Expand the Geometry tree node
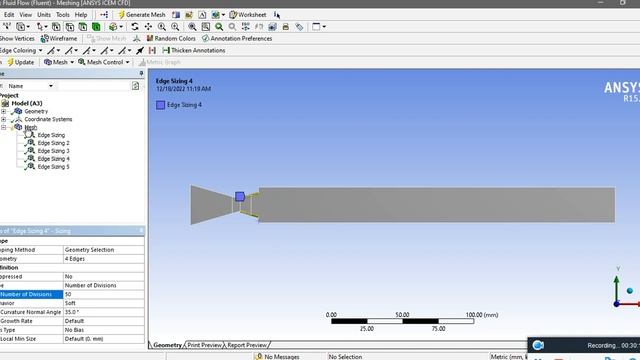Screen dimensions: 640x360 click(x=4, y=111)
